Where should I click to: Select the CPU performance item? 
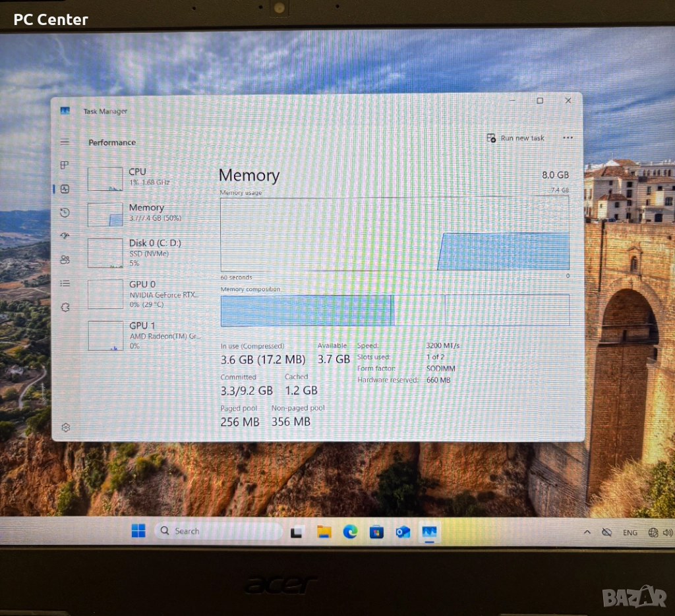pos(145,177)
